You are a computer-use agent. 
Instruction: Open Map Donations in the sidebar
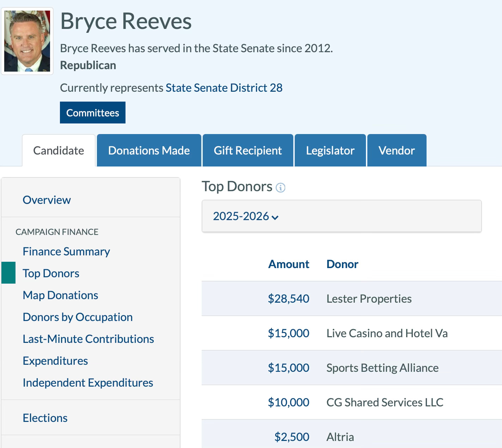click(x=60, y=295)
